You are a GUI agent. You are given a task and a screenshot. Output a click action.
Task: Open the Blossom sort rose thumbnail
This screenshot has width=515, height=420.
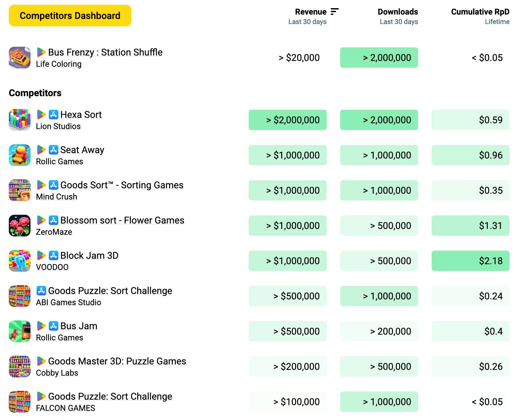[20, 226]
